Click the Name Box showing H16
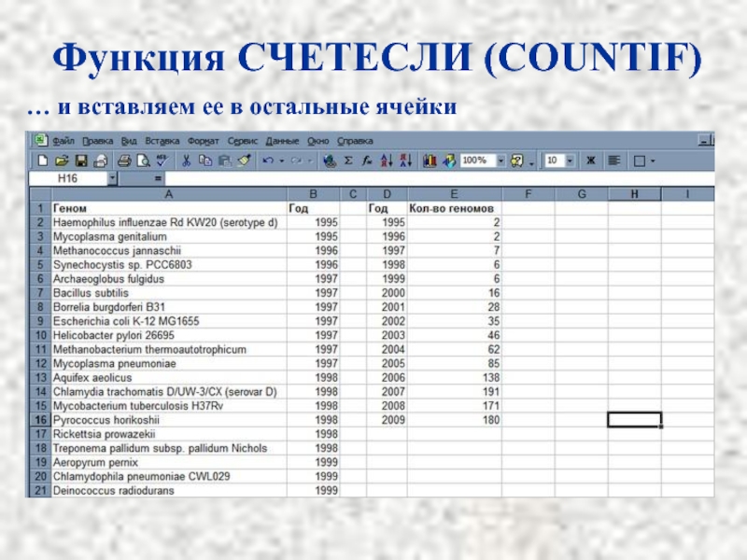Viewport: 747px width, 560px height. [67, 178]
